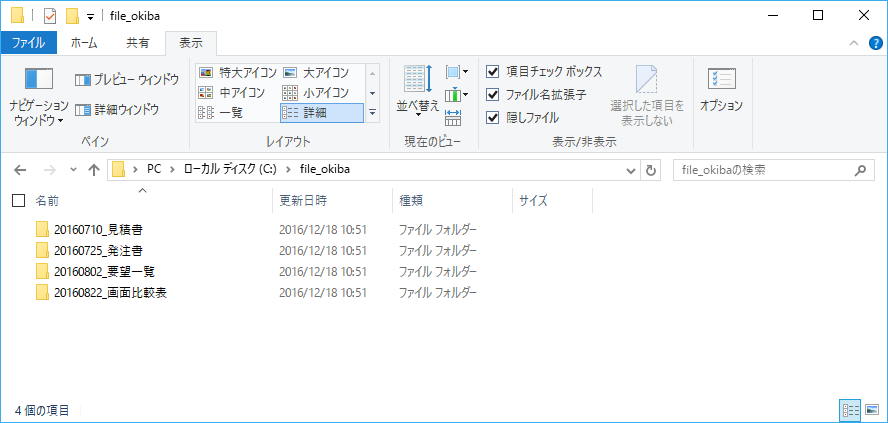Open the Navigation window pane menu
888x423 pixels.
pyautogui.click(x=39, y=96)
